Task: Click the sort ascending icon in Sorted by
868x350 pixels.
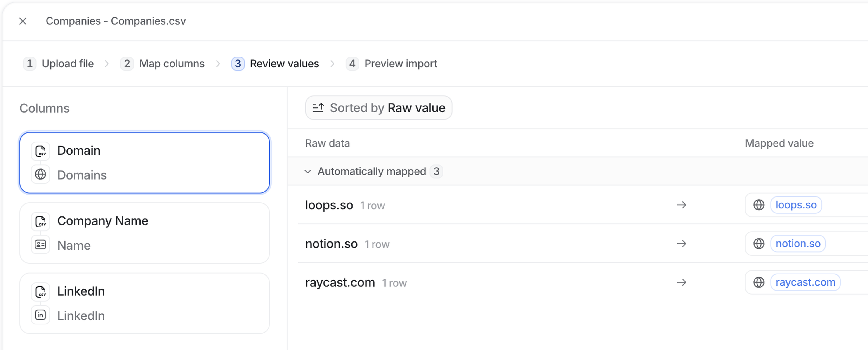Action: coord(318,108)
